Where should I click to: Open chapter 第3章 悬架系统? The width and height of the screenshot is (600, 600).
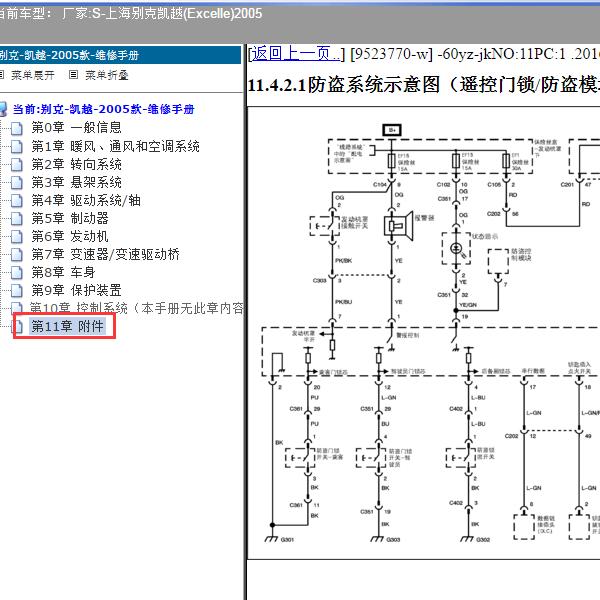coord(76,182)
